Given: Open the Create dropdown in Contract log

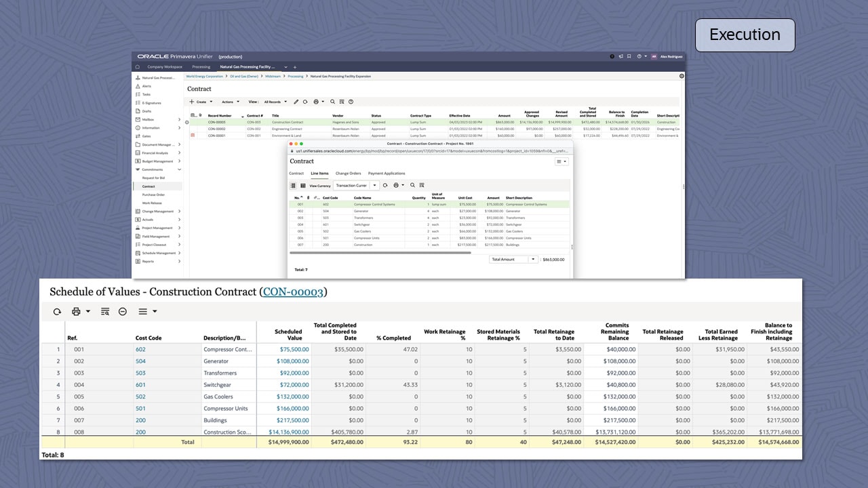Looking at the screenshot, I should pos(201,102).
